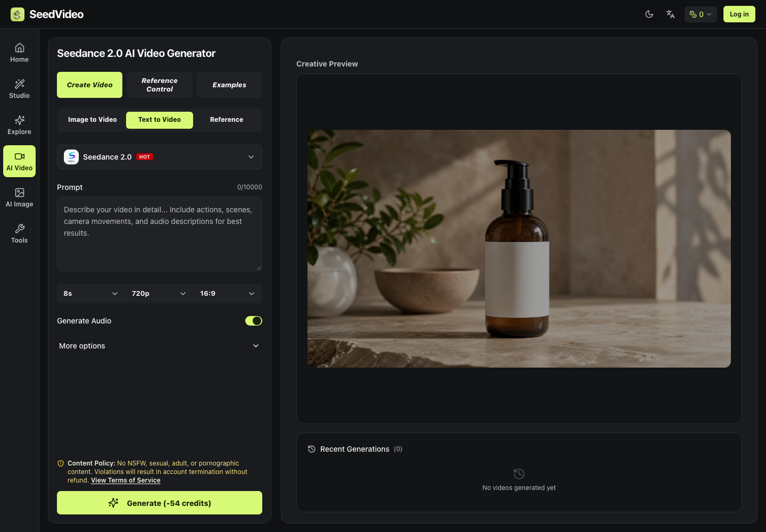Screen dimensions: 766x532
Task: Expand More options section
Action: click(160, 346)
